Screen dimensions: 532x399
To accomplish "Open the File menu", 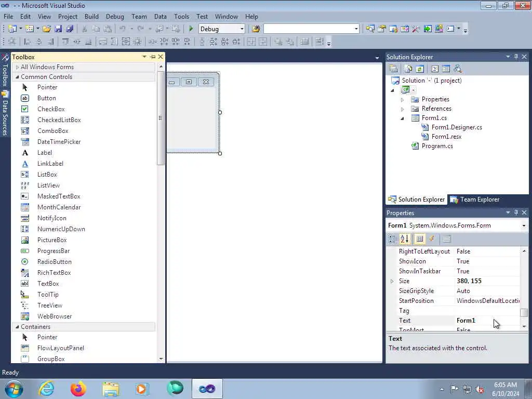I will pos(8,17).
